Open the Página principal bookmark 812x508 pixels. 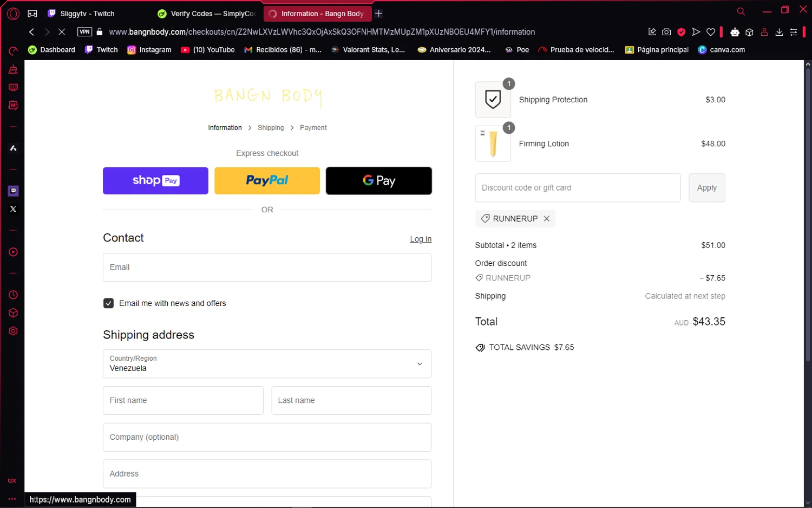tap(657, 50)
